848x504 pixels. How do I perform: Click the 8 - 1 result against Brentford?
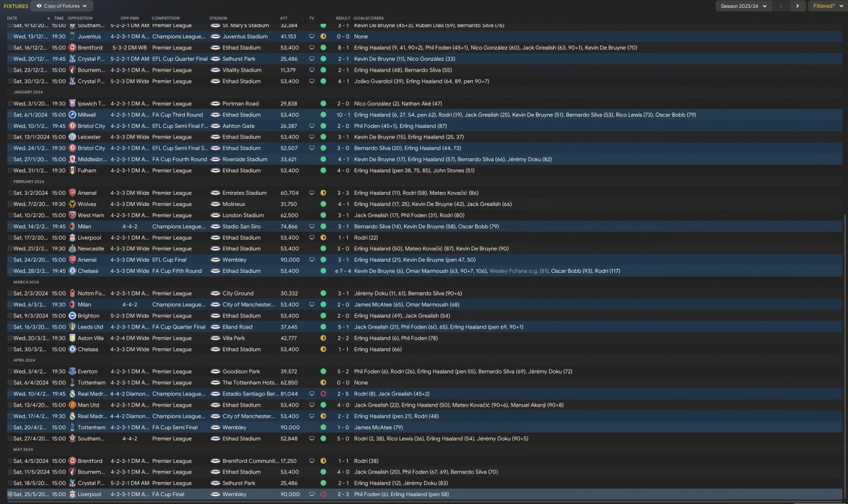[x=343, y=48]
